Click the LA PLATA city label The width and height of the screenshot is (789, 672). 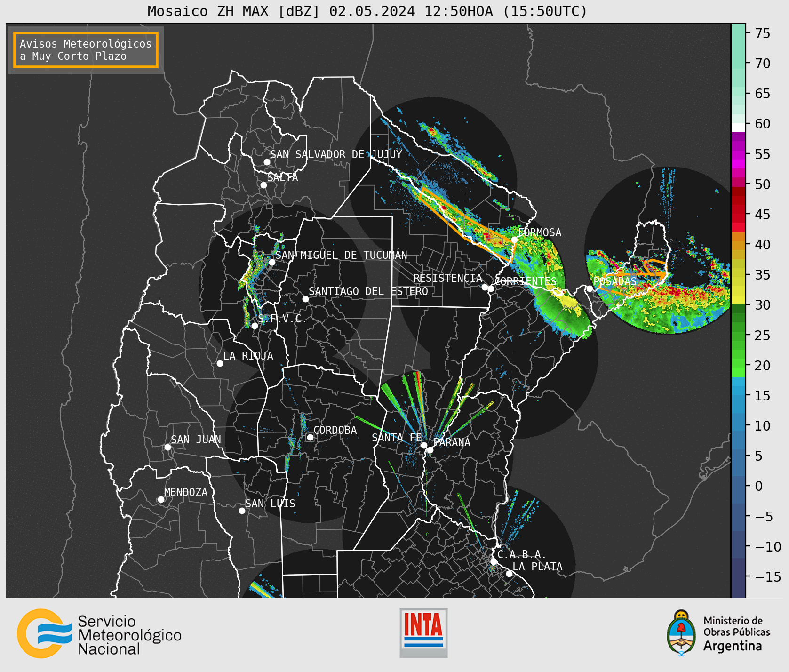pos(537,567)
